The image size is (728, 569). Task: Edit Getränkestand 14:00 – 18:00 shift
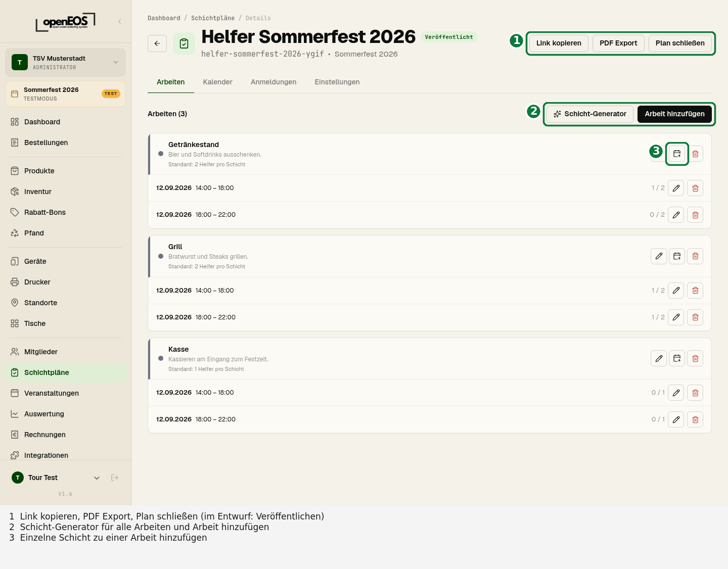pos(676,188)
